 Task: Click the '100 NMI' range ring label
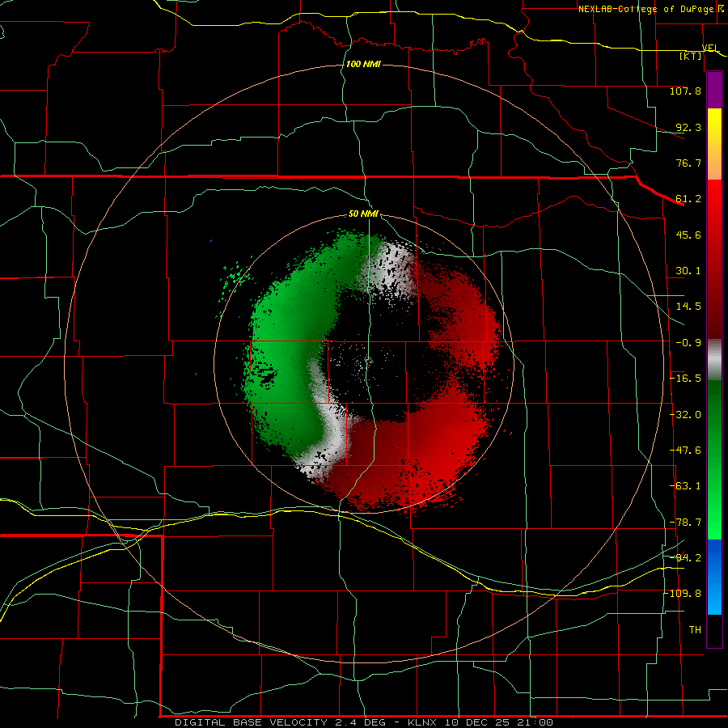(x=363, y=64)
